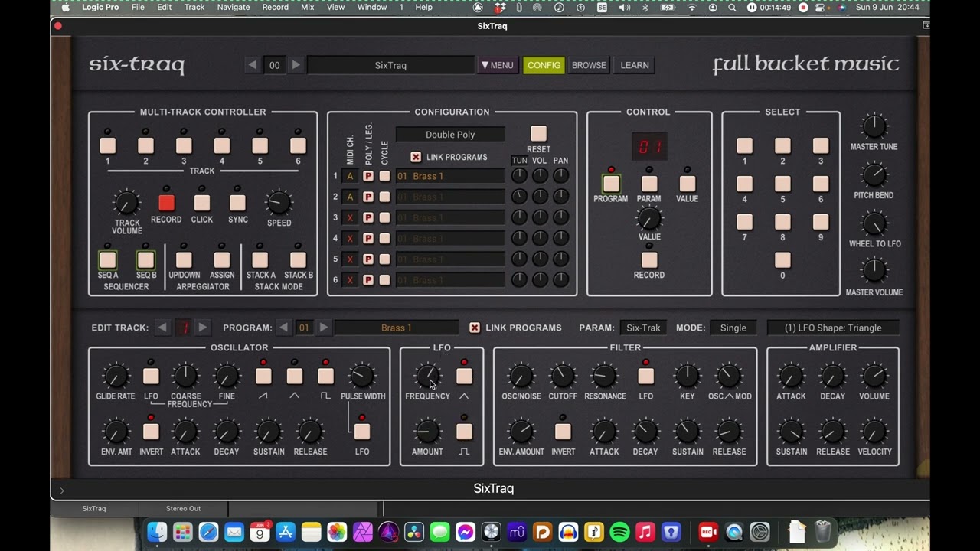Open the CONFIG page
The height and width of the screenshot is (551, 980).
pyautogui.click(x=544, y=65)
